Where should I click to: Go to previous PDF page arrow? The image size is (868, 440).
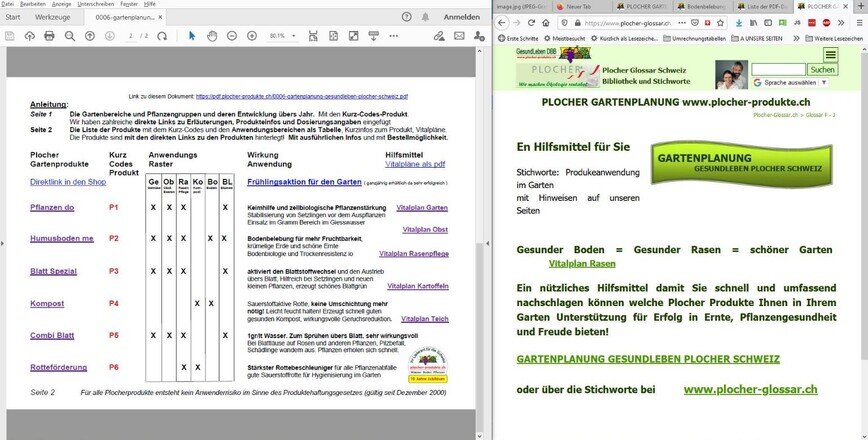click(x=90, y=36)
